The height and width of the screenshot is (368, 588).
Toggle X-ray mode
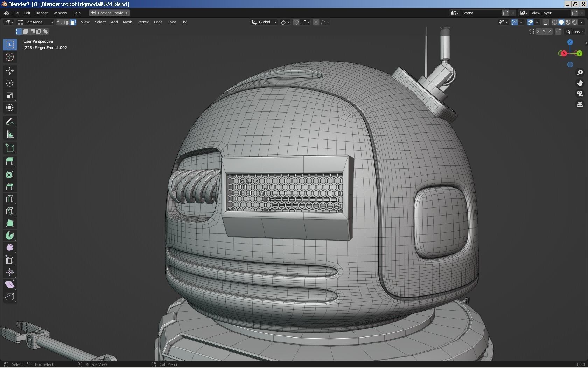pos(546,22)
